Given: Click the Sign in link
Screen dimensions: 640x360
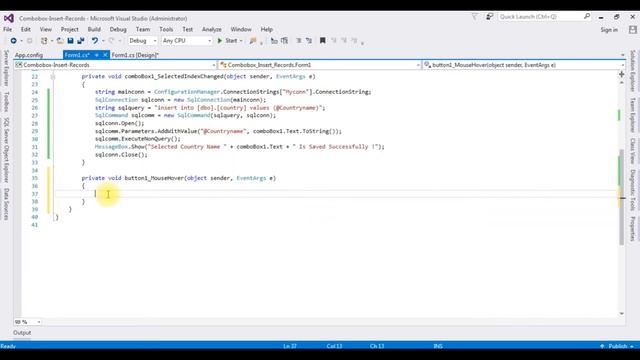Looking at the screenshot, I should (609, 30).
